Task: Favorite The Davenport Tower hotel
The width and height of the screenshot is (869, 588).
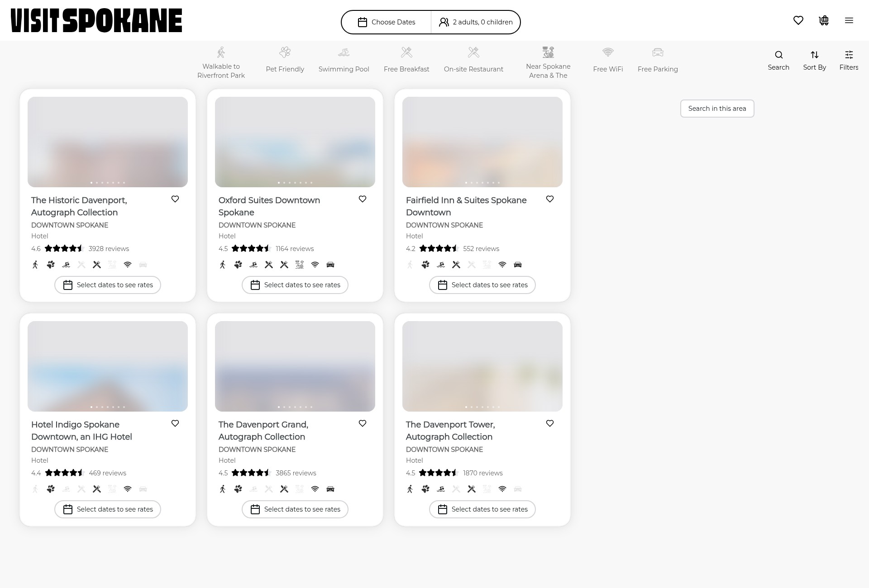Action: pyautogui.click(x=550, y=423)
